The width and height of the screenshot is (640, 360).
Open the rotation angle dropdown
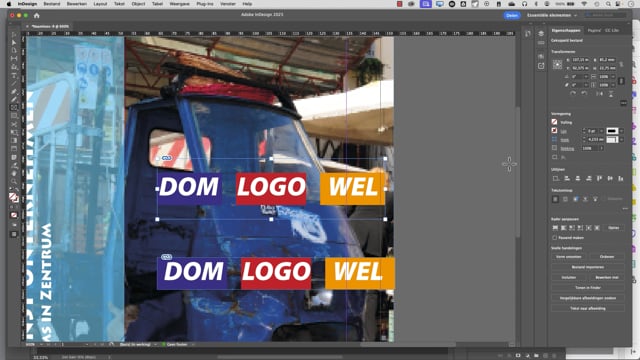pos(586,77)
